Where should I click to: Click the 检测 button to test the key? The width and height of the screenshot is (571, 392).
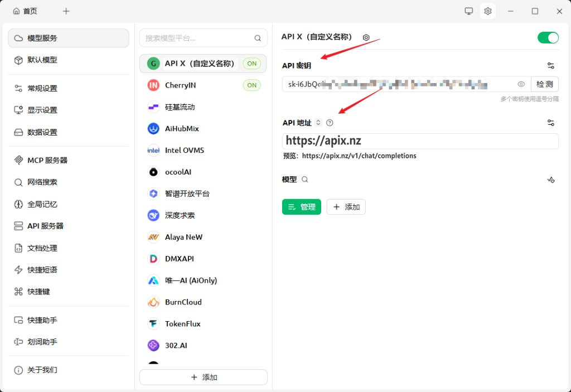click(545, 84)
